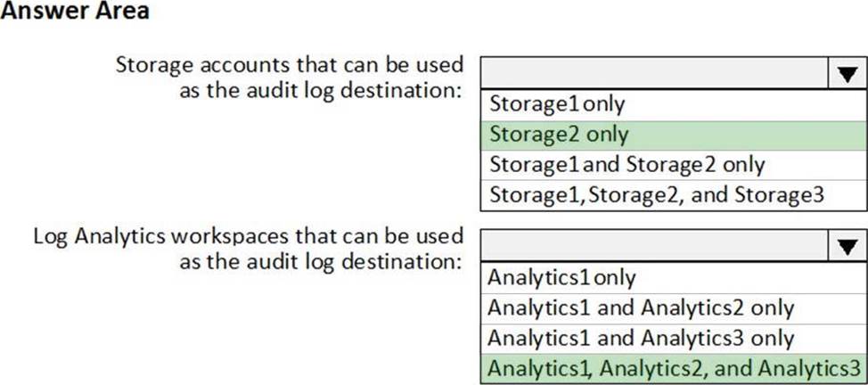This screenshot has width=868, height=385.
Task: Open the Log Analytics workspaces dropdown arrow
Action: click(x=845, y=247)
